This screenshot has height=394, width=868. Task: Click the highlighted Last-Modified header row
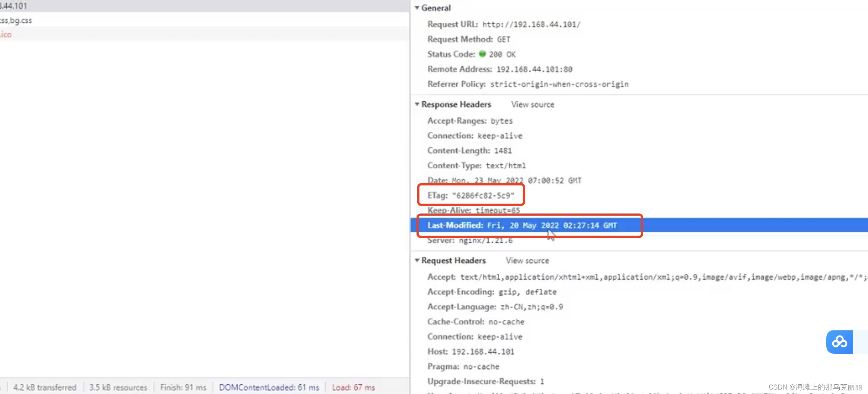click(521, 225)
